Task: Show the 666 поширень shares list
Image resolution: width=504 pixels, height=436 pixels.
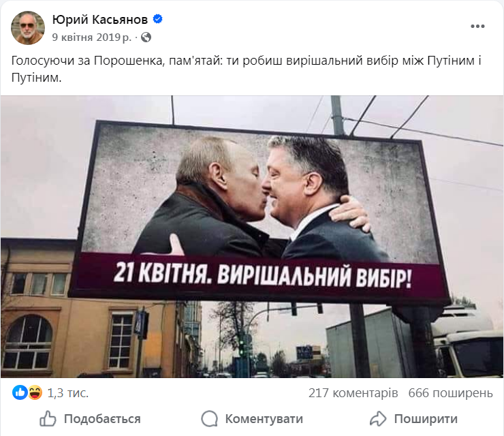Action: coord(450,393)
